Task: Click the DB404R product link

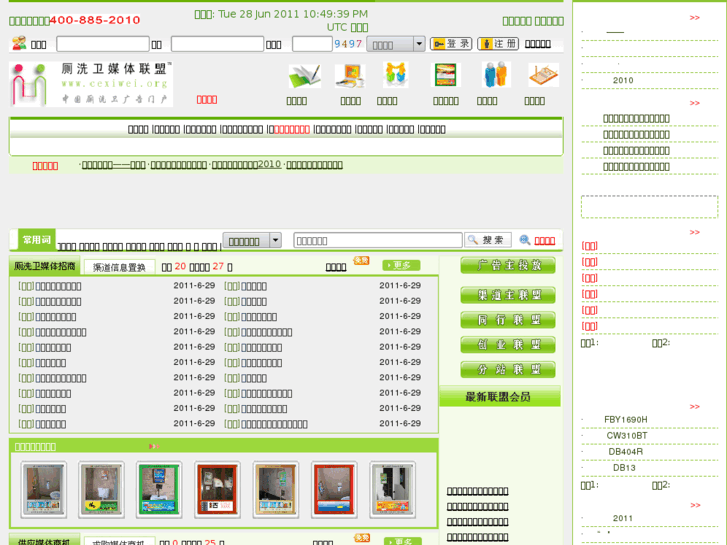Action: pos(625,452)
